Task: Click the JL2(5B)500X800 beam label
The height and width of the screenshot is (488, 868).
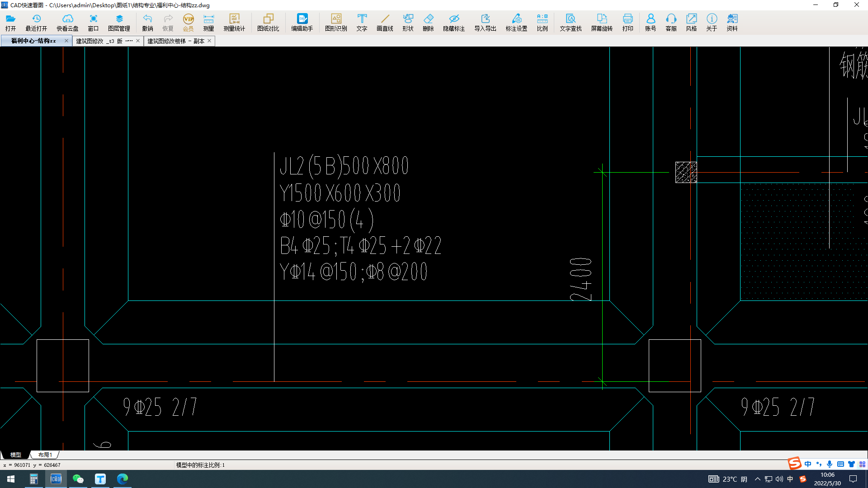Action: tap(344, 166)
